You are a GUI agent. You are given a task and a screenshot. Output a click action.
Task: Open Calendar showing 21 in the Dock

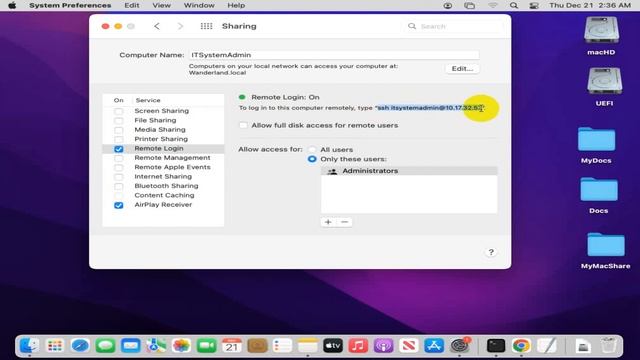232,346
